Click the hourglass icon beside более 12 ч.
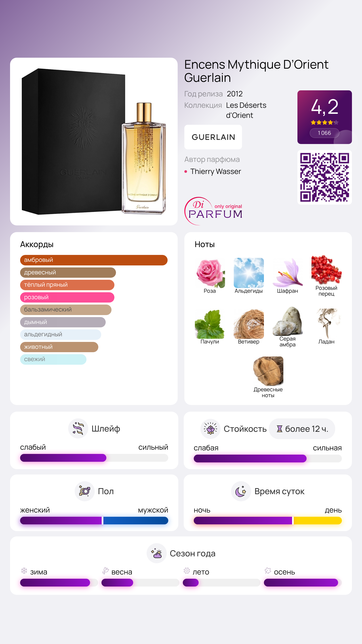The height and width of the screenshot is (644, 362). coord(279,429)
